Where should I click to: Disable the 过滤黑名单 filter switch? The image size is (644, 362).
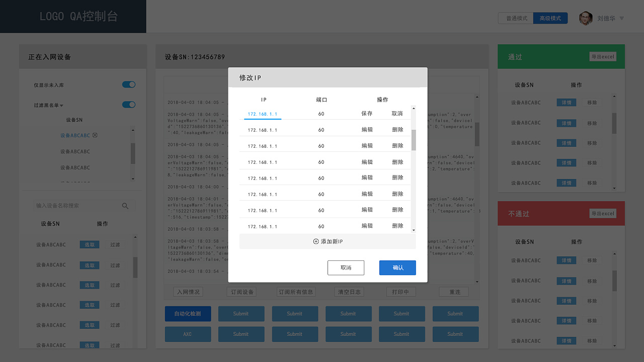(128, 105)
